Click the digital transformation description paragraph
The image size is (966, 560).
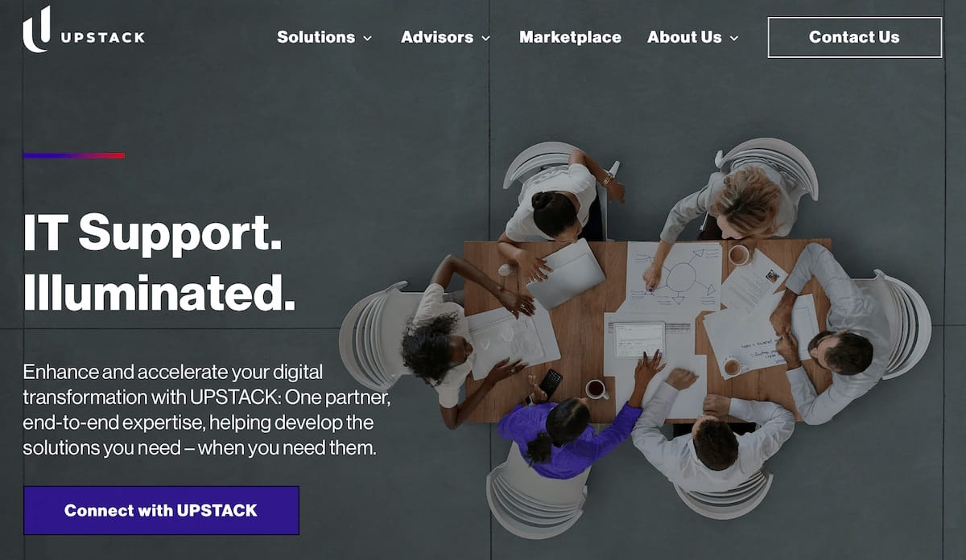point(207,410)
